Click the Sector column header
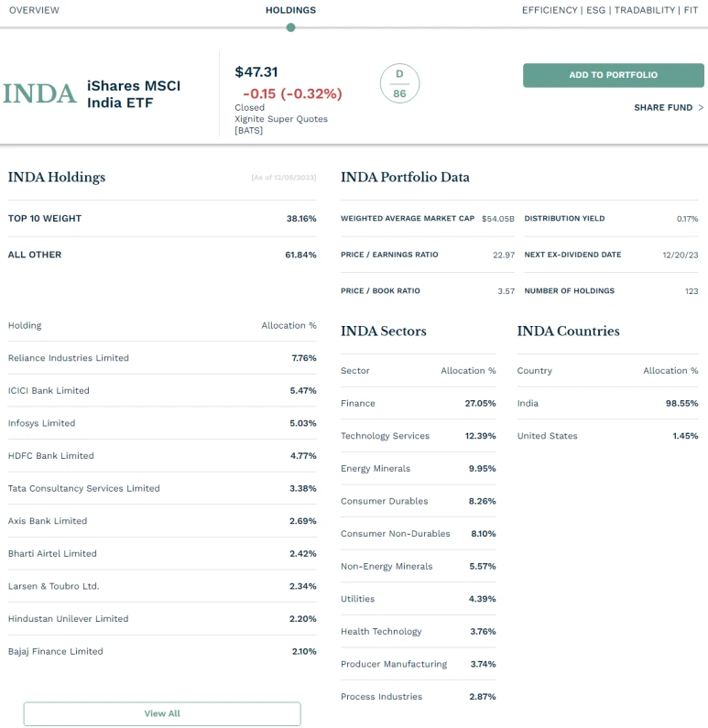708x728 pixels. click(x=355, y=371)
